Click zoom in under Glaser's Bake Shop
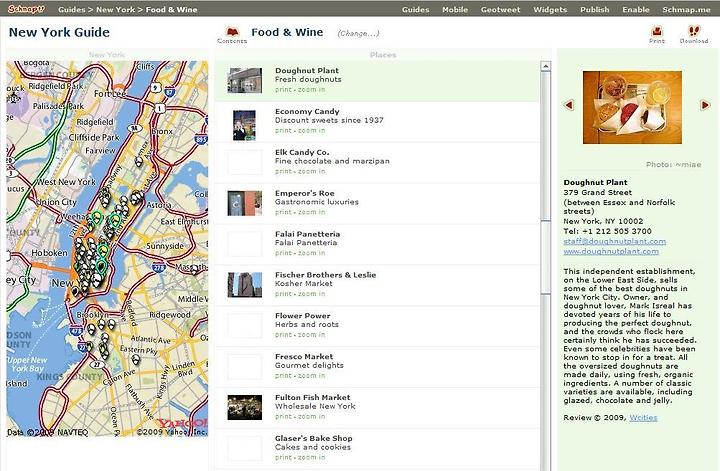720x471 pixels. click(x=311, y=458)
